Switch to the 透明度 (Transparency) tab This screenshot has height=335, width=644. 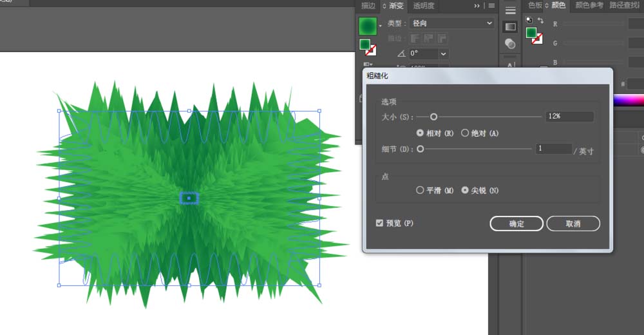pos(424,5)
